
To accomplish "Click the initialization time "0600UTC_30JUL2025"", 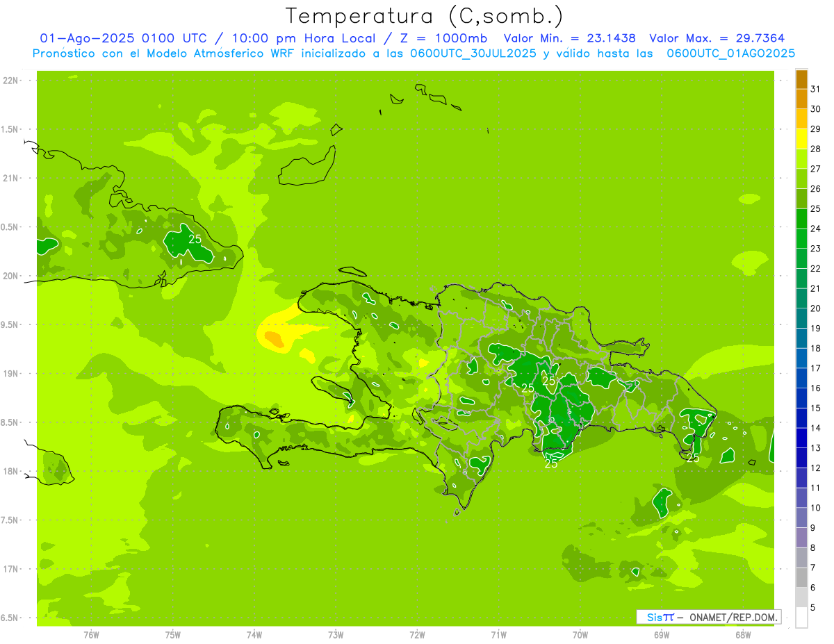I will click(473, 53).
